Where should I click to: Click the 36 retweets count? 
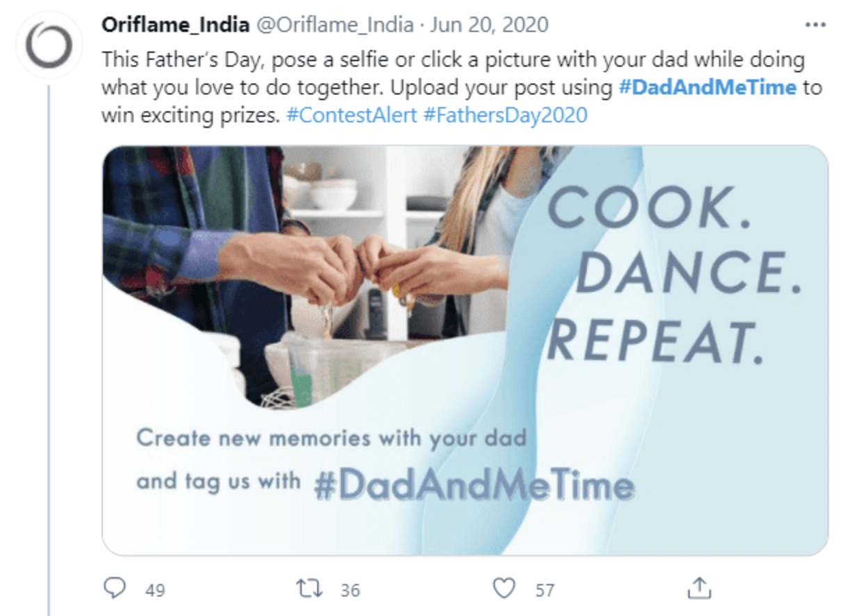coord(350,590)
